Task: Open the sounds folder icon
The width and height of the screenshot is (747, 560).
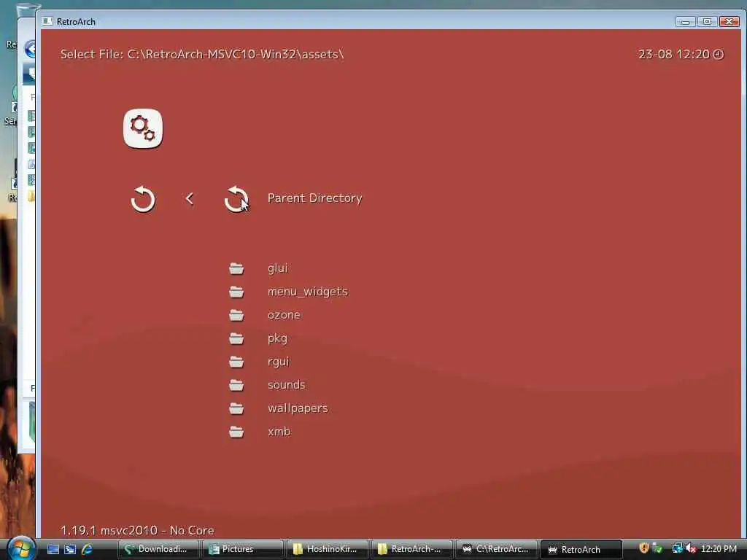Action: [236, 385]
